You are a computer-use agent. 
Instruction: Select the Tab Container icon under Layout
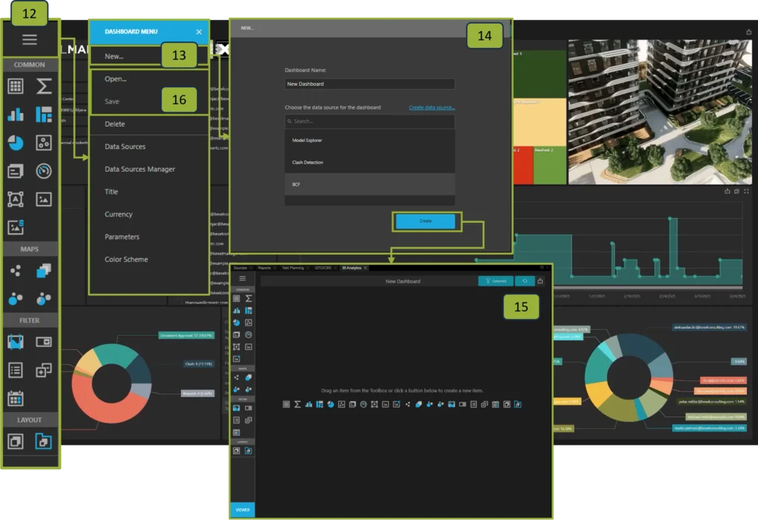(x=44, y=440)
